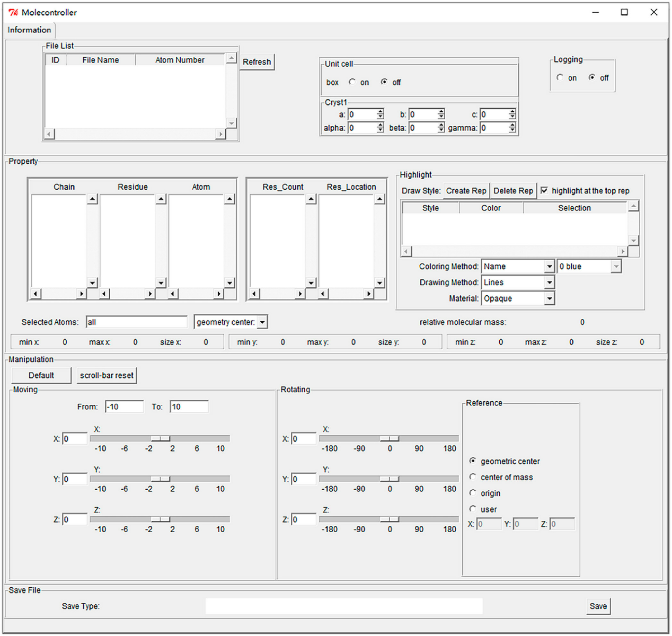
Task: Click the Refresh button beside File List
Action: coord(257,62)
